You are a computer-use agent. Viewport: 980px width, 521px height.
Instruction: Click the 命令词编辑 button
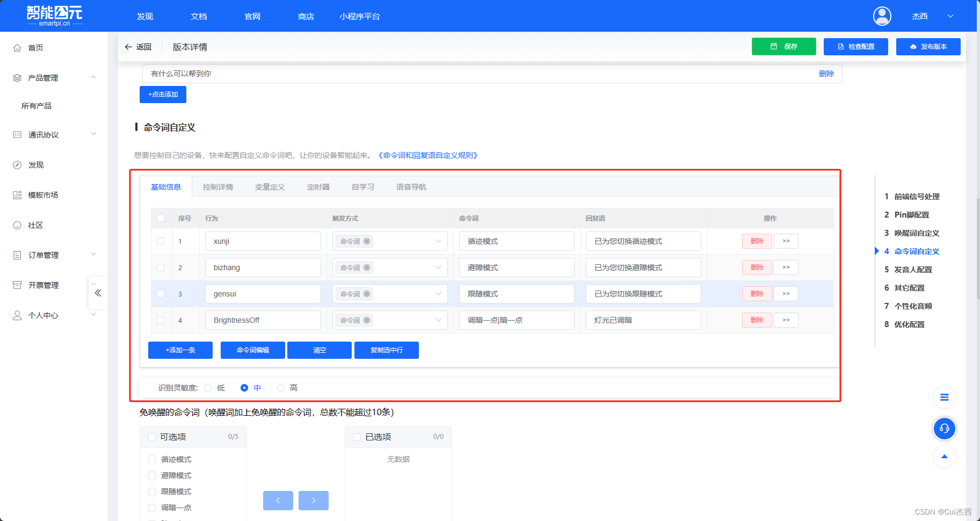[253, 350]
